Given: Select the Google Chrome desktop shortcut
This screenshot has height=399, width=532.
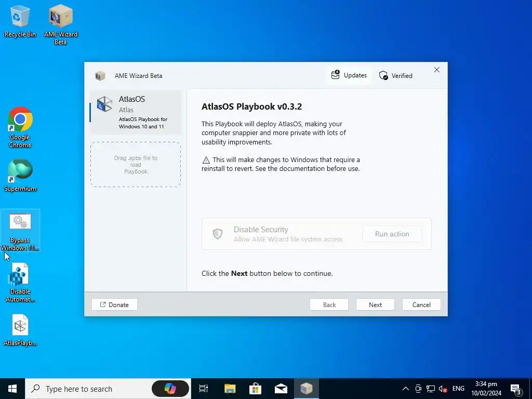Looking at the screenshot, I should tap(20, 128).
